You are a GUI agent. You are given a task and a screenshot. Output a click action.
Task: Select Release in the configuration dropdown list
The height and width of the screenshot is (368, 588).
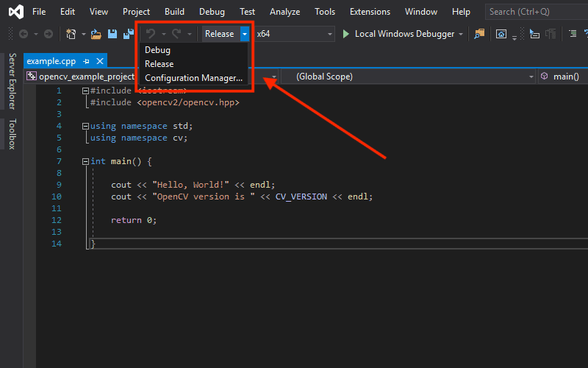(x=193, y=64)
